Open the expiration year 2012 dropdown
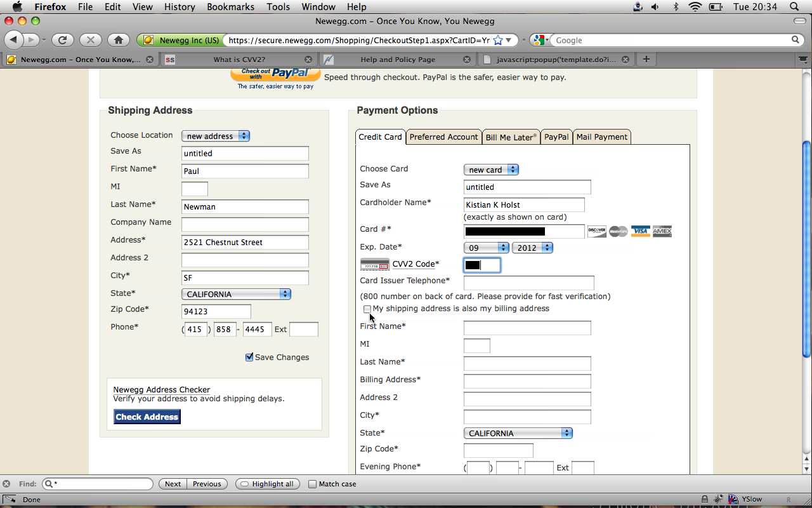 click(x=532, y=248)
